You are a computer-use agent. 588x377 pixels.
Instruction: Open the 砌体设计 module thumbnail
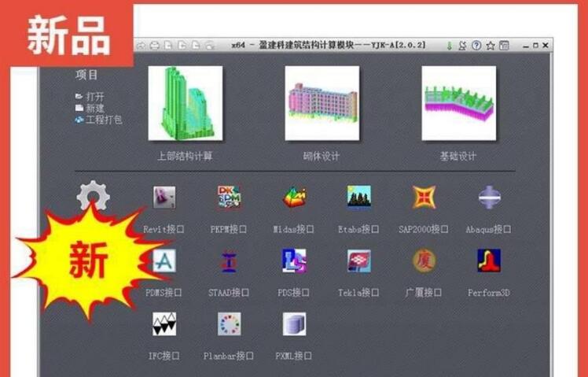322,103
